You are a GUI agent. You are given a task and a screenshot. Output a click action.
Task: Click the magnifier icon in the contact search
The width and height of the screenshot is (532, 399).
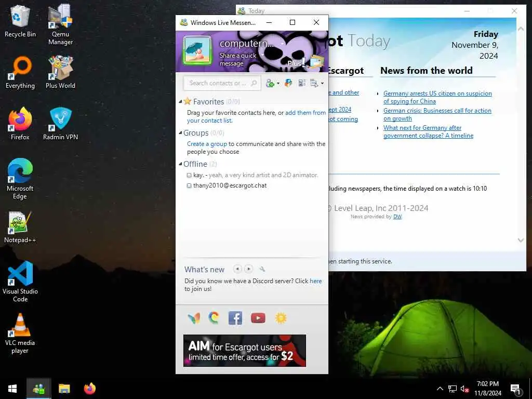coord(254,83)
